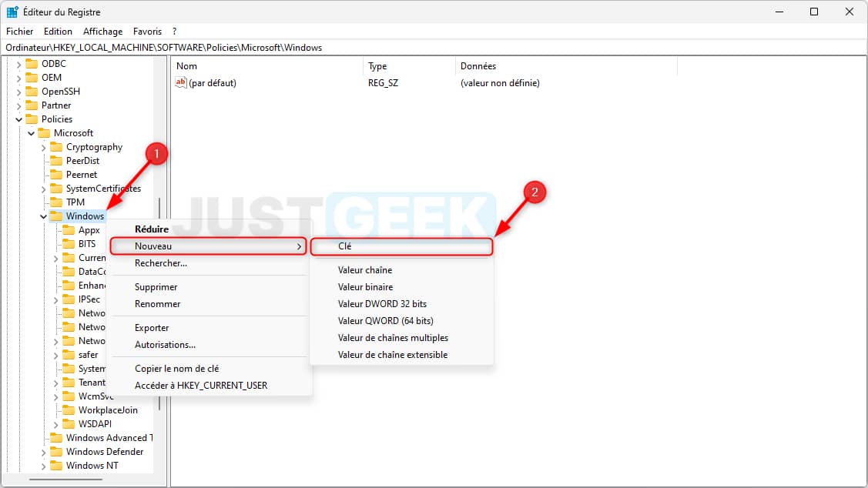The width and height of the screenshot is (868, 488).
Task: Click the IPSec folder icon
Action: [x=68, y=299]
